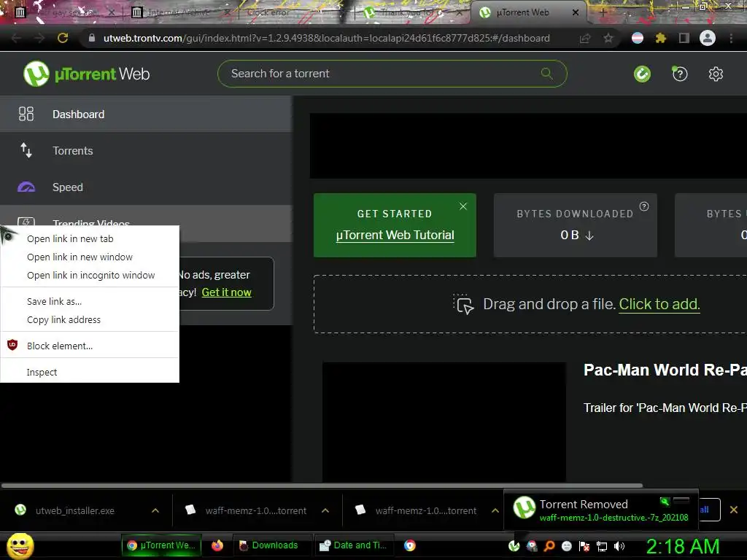Open a new browser tab
Image resolution: width=747 pixels, height=560 pixels.
pyautogui.click(x=603, y=12)
